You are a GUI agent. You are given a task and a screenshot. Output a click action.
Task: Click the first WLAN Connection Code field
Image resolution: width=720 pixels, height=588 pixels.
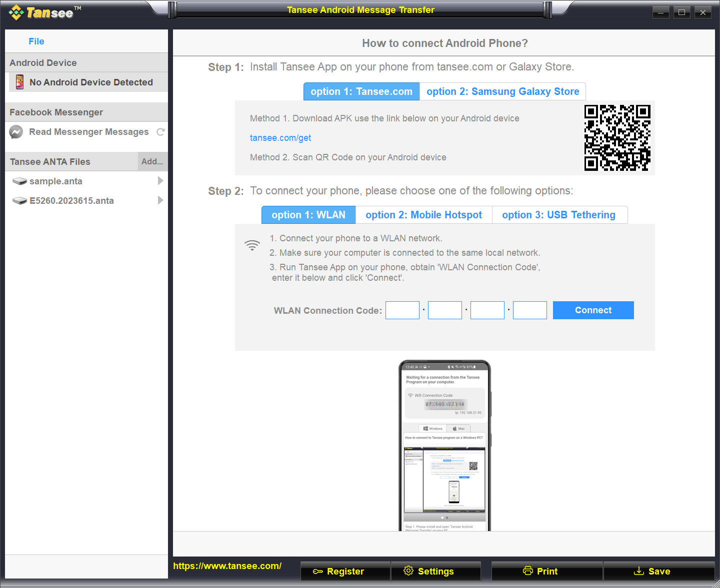pos(402,310)
